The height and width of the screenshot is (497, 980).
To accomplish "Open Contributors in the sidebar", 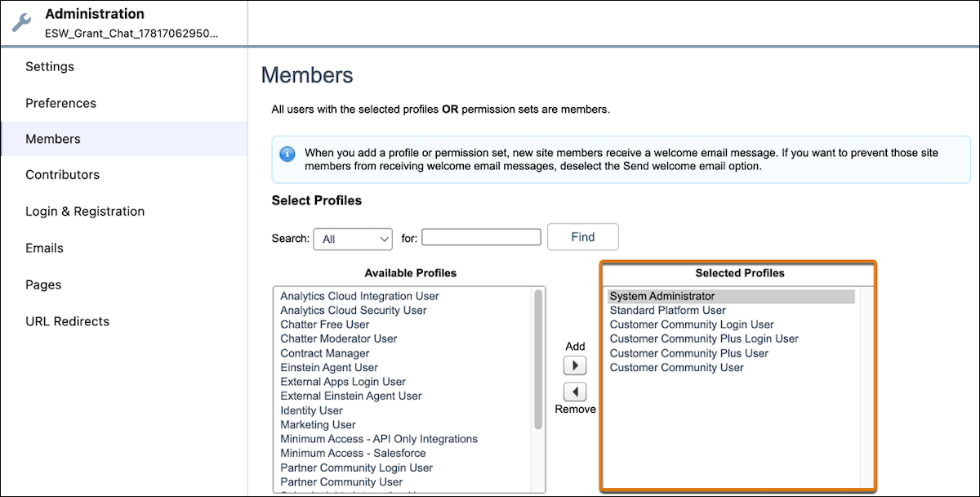I will coord(62,175).
